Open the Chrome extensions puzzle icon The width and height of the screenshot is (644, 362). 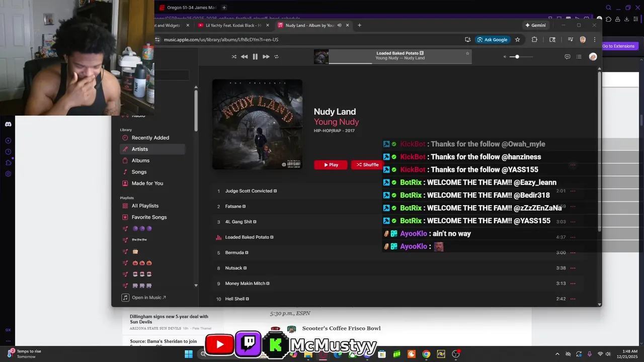coord(534,40)
